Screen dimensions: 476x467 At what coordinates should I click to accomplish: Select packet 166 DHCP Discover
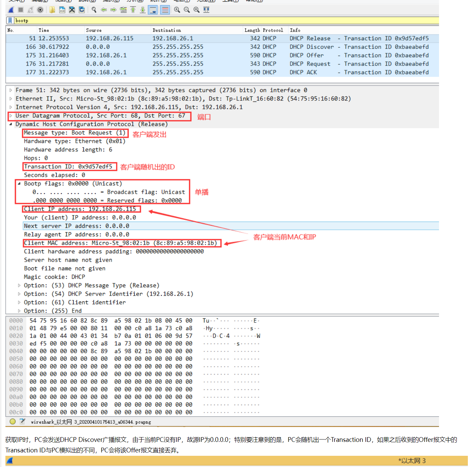click(x=222, y=47)
